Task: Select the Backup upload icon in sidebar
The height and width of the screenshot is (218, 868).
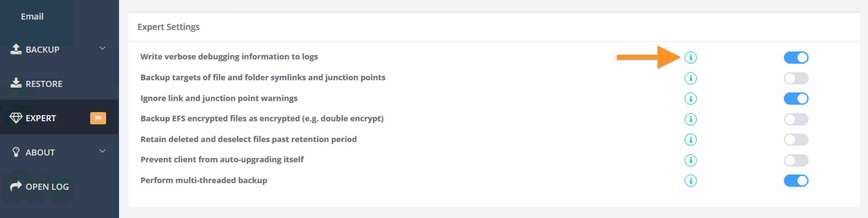Action: click(x=16, y=49)
